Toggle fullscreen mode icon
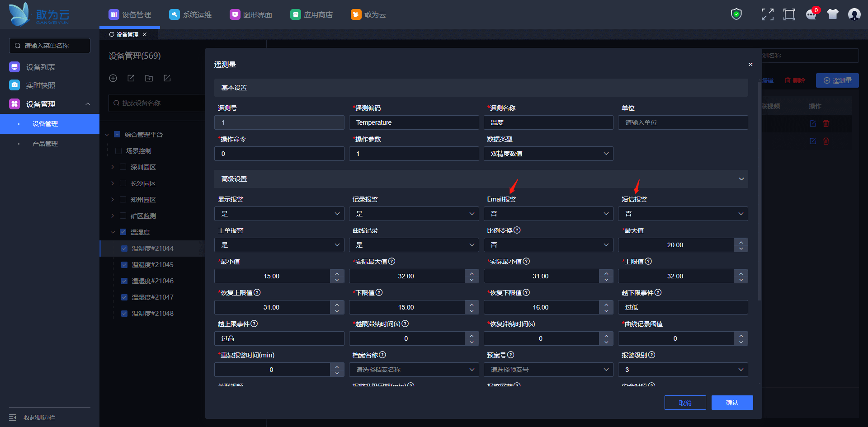Screen dimensions: 868x427 [767, 14]
